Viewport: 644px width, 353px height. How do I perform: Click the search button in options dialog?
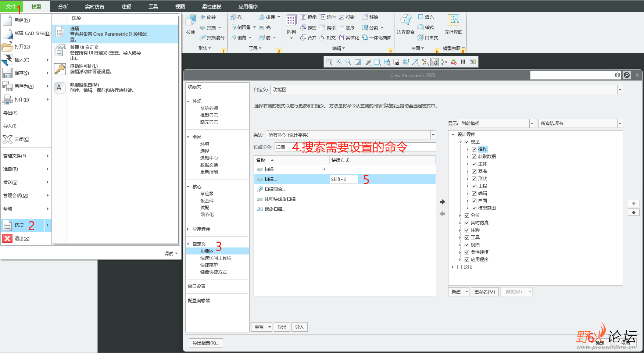pyautogui.click(x=627, y=75)
